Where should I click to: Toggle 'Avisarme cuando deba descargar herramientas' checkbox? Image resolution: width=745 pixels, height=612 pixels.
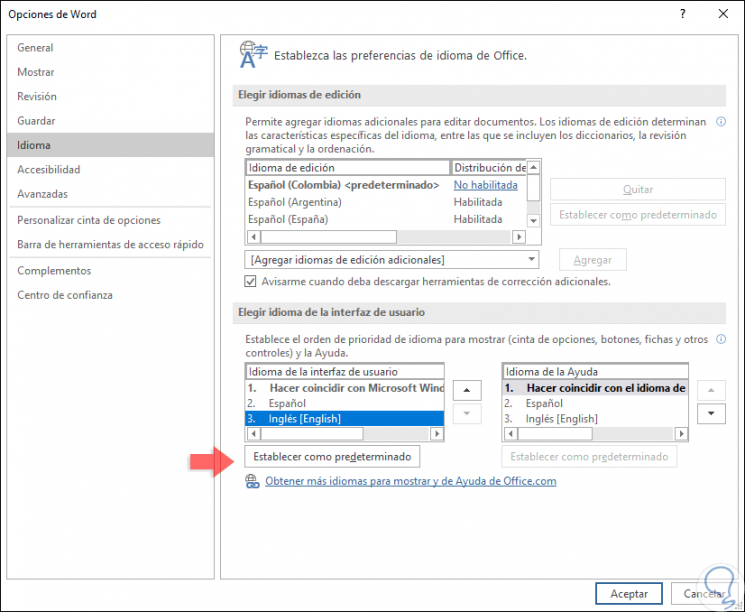click(250, 281)
